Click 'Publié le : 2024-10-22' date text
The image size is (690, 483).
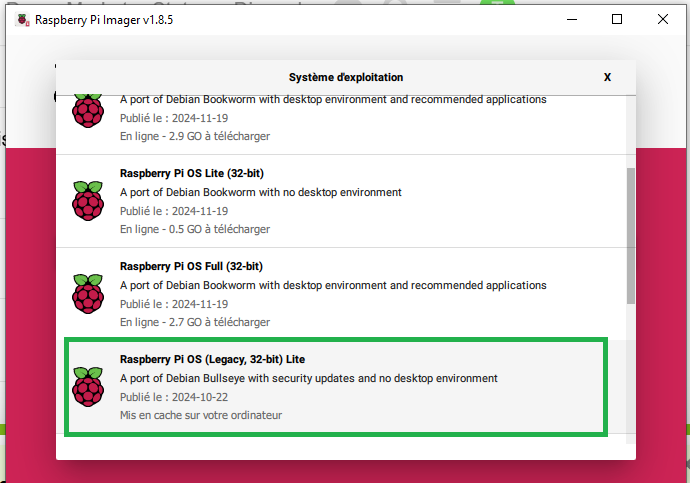(x=174, y=397)
